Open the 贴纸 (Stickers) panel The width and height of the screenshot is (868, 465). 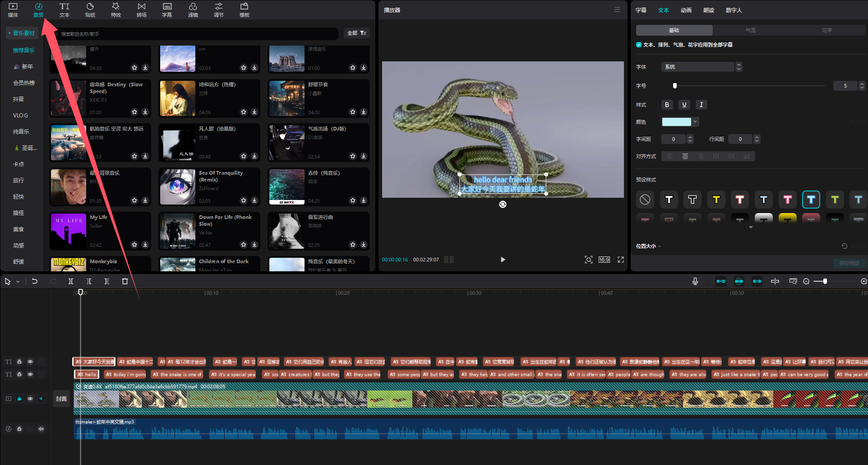(90, 9)
